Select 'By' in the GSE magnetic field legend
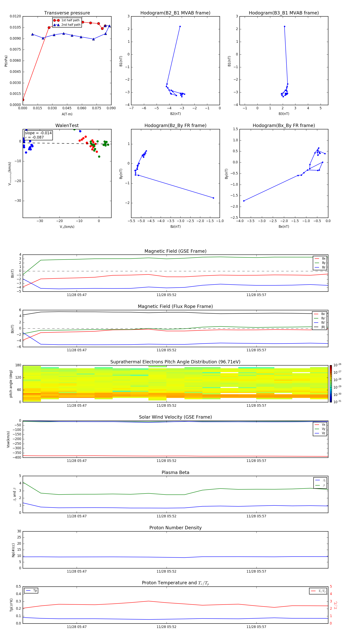The width and height of the screenshot is (351, 644). [320, 263]
